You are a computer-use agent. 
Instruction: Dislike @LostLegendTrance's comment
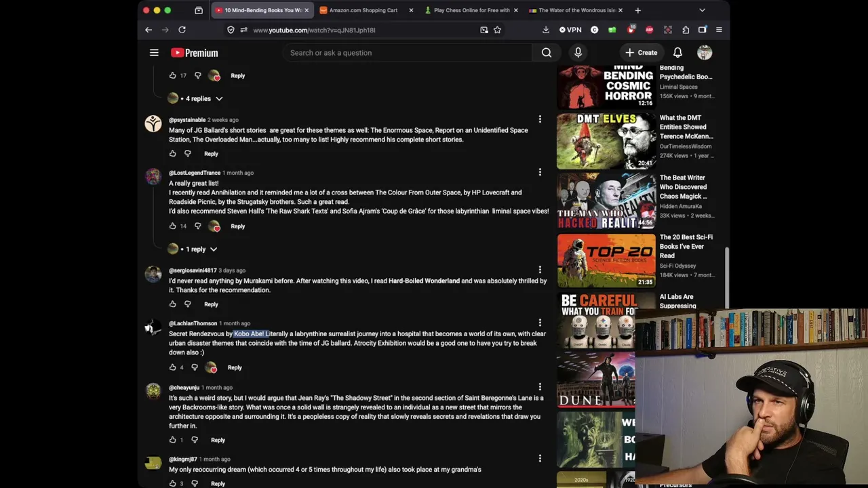(197, 226)
